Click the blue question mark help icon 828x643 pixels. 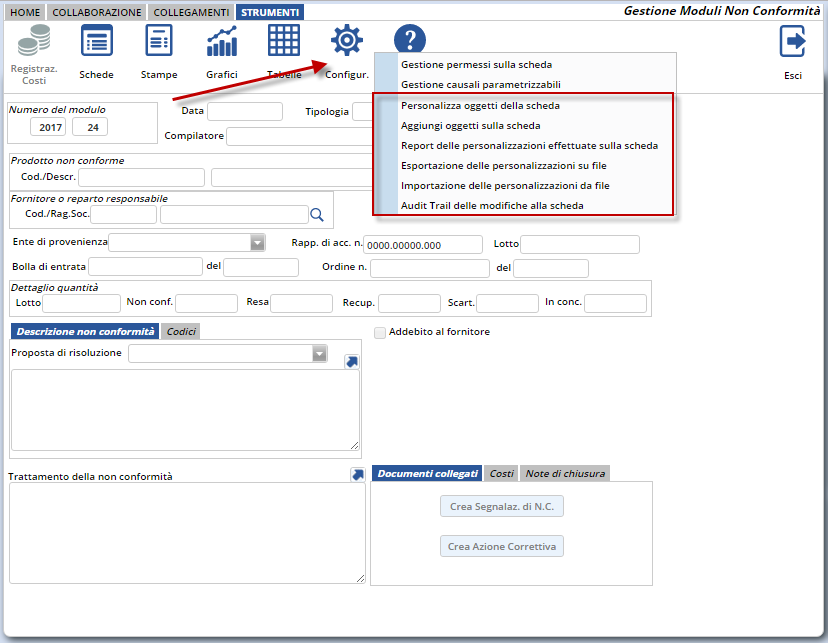pyautogui.click(x=410, y=40)
